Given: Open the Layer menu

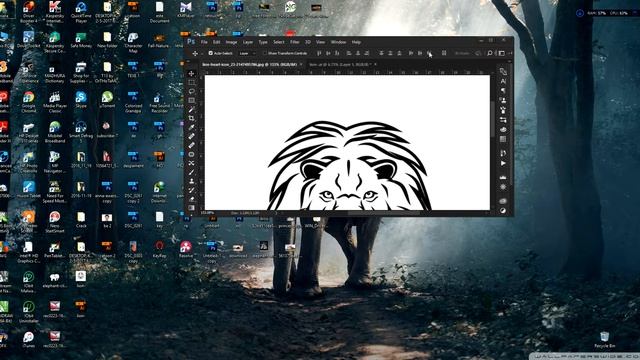Looking at the screenshot, I should (x=248, y=42).
